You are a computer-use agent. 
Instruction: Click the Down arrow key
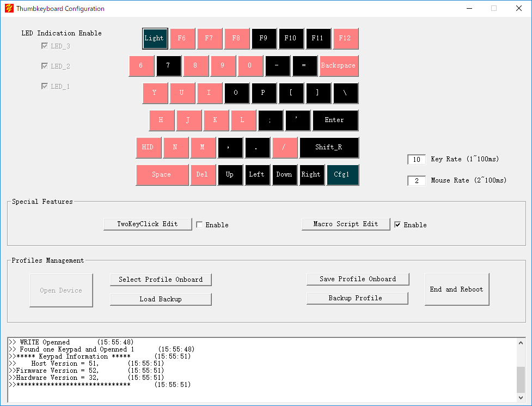[x=285, y=175]
